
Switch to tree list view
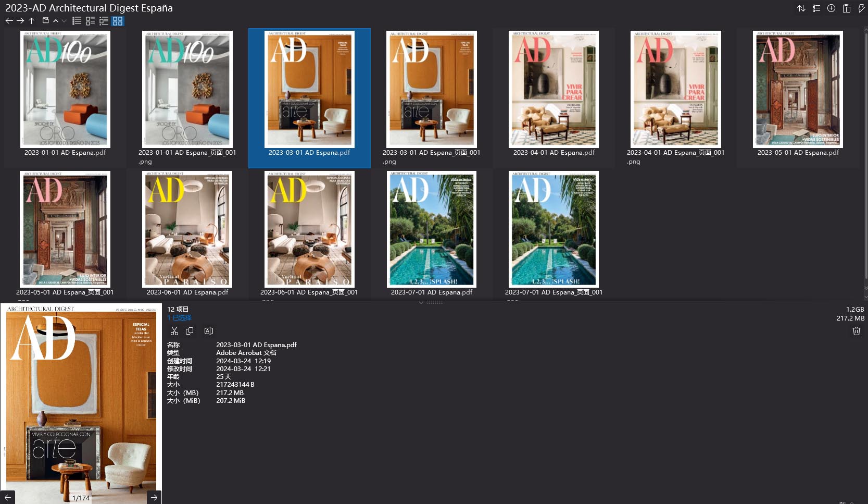pyautogui.click(x=104, y=21)
